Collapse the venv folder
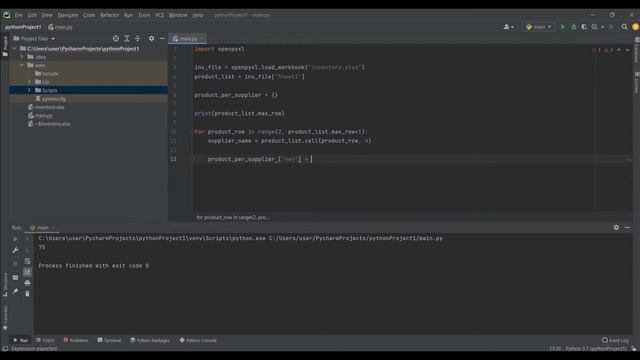640x360 pixels. pyautogui.click(x=22, y=65)
